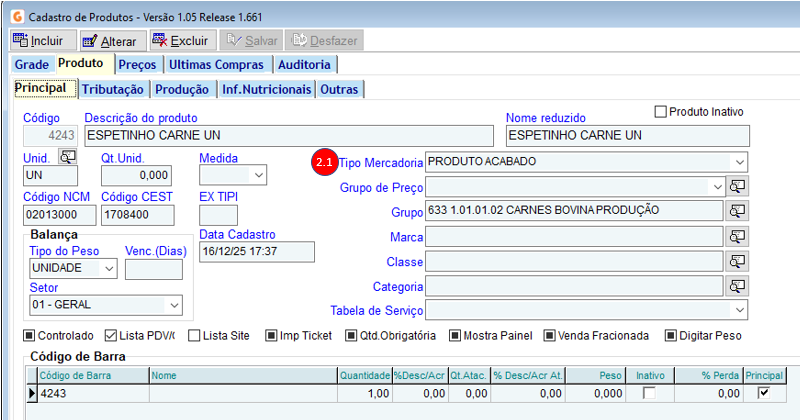Screen dimensions: 800x420
Task: Click the lookup icon beside Unid. label
Action: pyautogui.click(x=67, y=157)
